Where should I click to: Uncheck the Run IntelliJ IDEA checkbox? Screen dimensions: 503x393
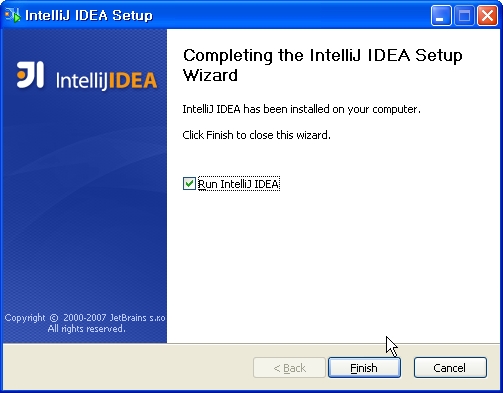[x=189, y=184]
